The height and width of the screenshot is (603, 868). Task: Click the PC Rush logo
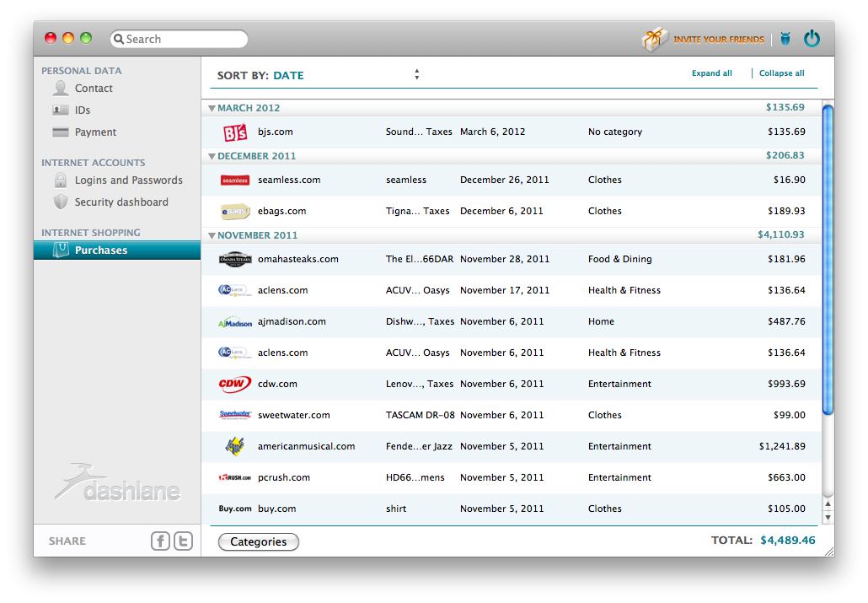(235, 477)
